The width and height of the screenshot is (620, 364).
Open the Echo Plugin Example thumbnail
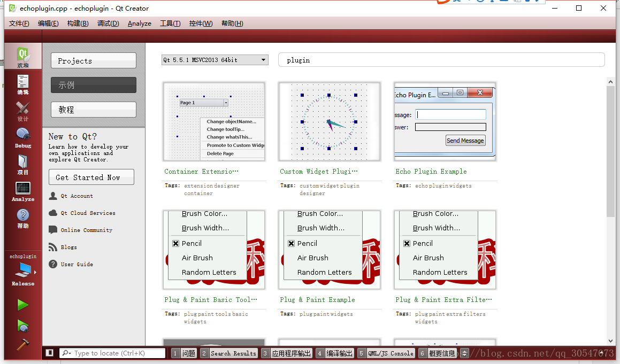[445, 121]
